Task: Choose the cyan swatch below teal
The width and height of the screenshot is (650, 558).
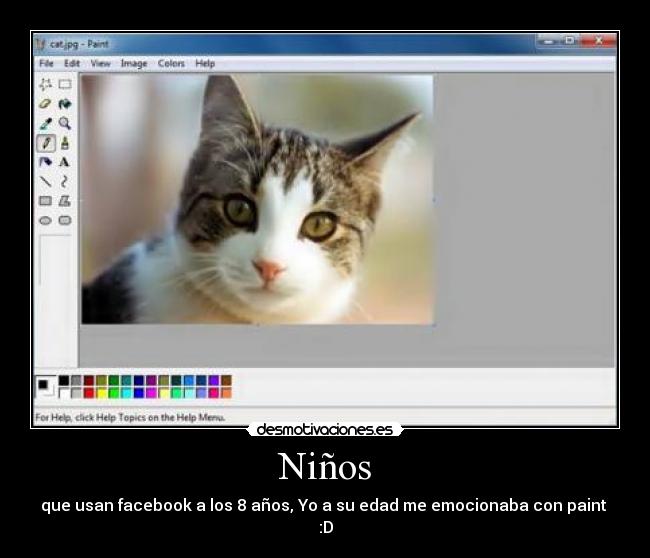Action: point(126,393)
